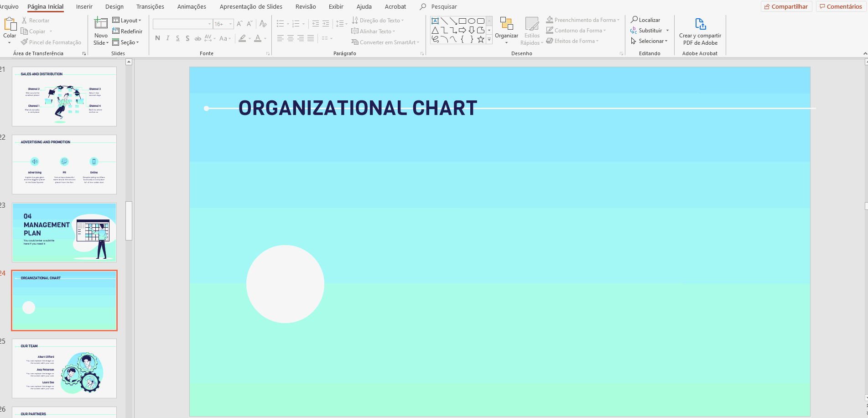
Task: Open the font name combo box
Action: click(183, 24)
